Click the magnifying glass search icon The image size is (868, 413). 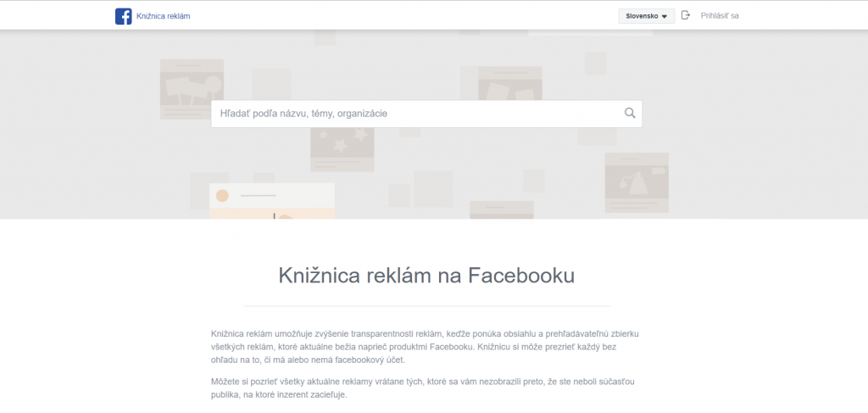point(630,113)
